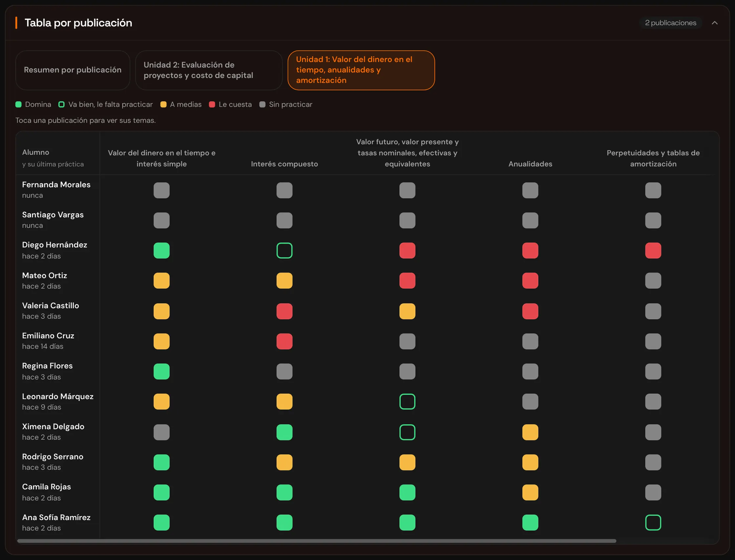Viewport: 735px width, 560px height.
Task: Select student name Santiago Vargas
Action: pyautogui.click(x=53, y=214)
